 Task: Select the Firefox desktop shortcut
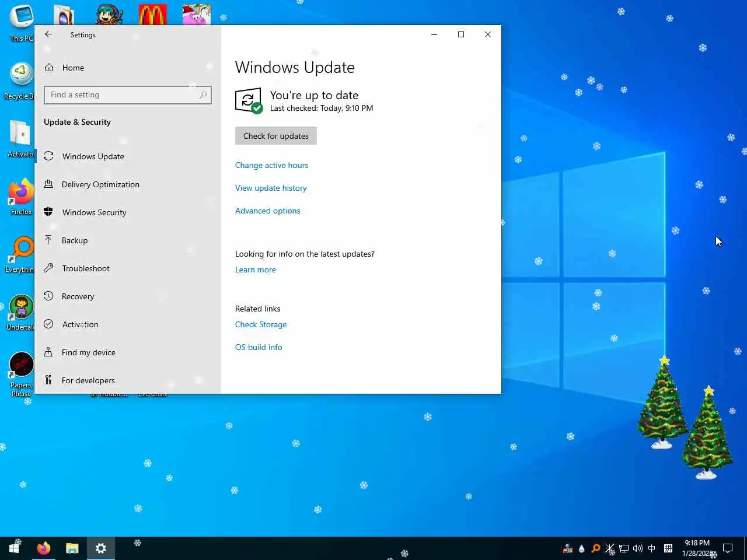[x=21, y=197]
